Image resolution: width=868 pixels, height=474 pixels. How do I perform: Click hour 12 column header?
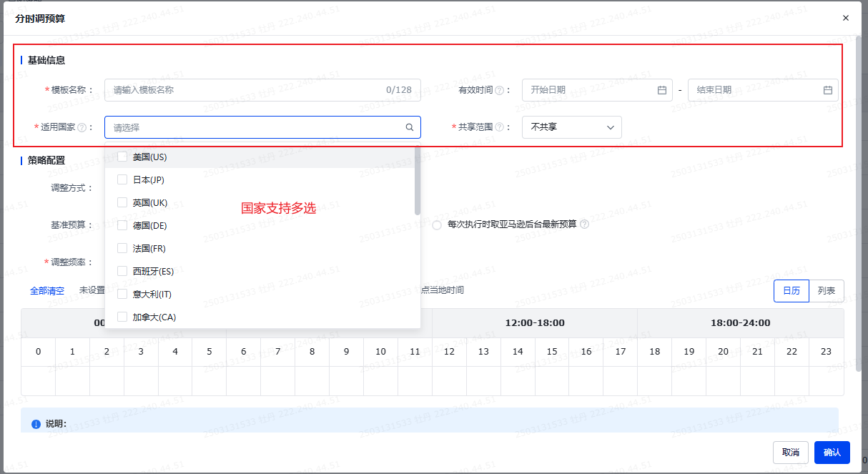450,352
